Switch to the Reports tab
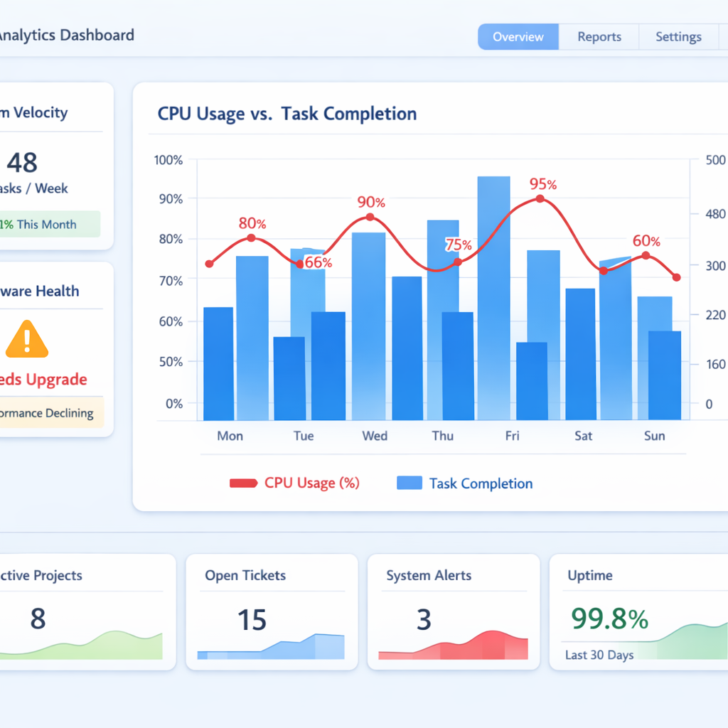 point(599,36)
